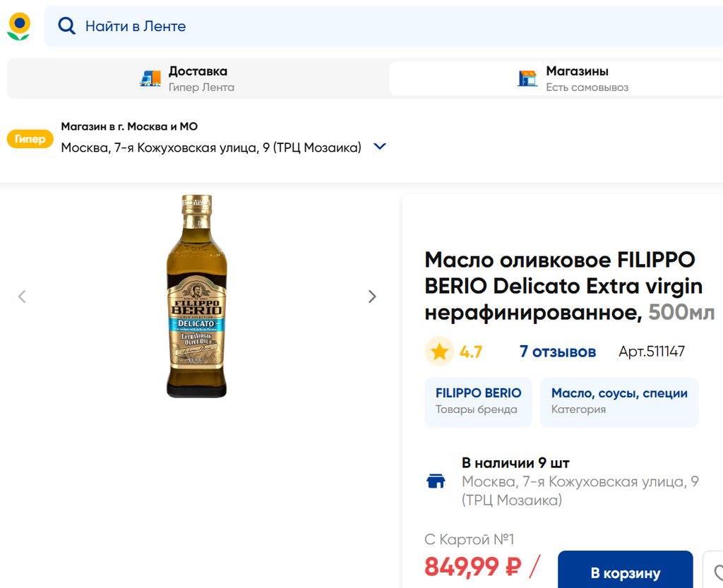Add the olive oil via 'В корзину'
723x588 pixels.
(625, 572)
